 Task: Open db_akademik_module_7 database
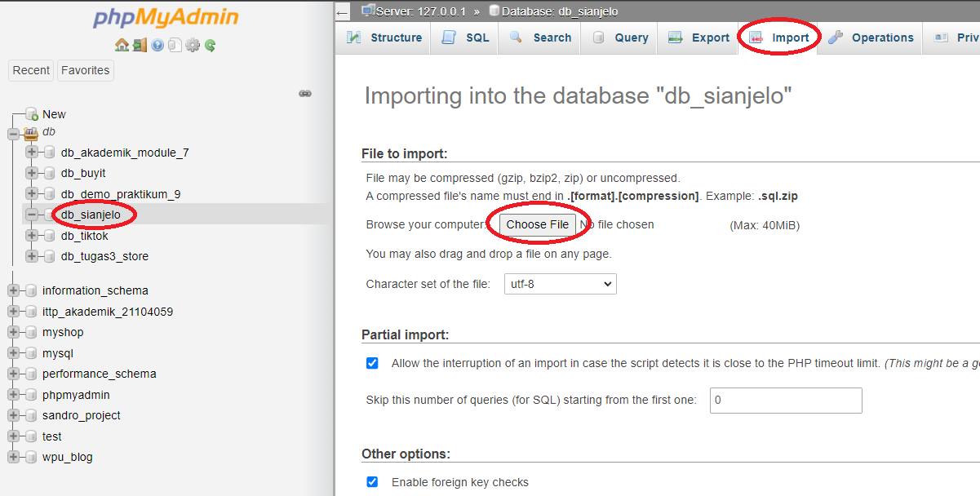coord(125,153)
